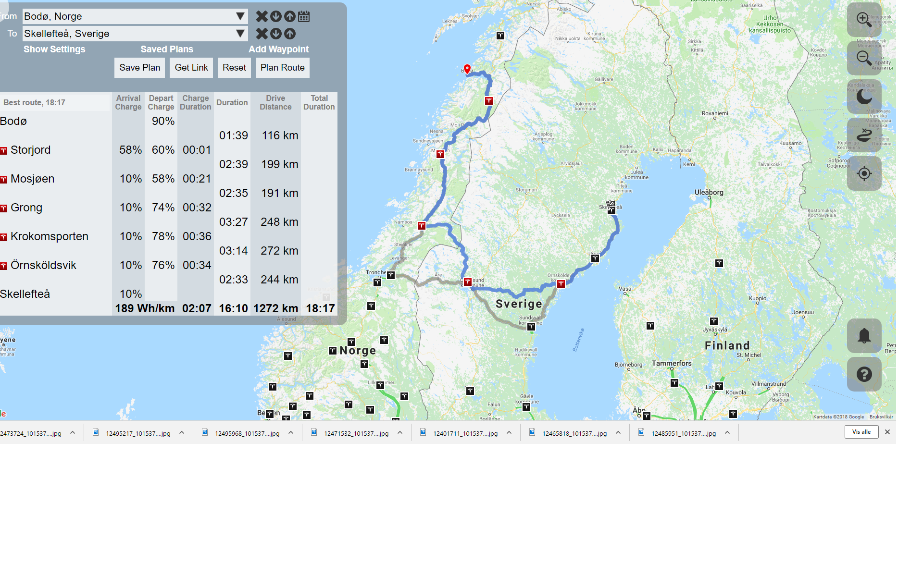Zoom in on the map
This screenshot has height=588, width=923.
864,20
